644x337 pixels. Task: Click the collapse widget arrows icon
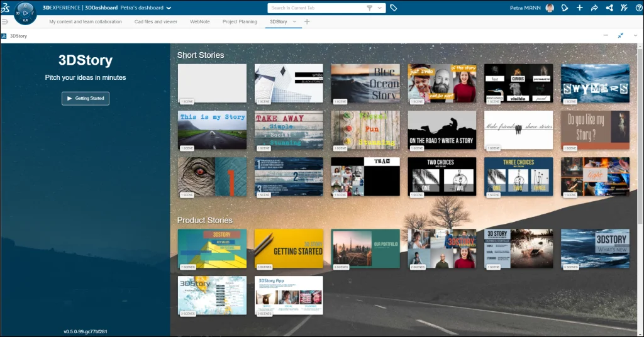[x=620, y=36]
